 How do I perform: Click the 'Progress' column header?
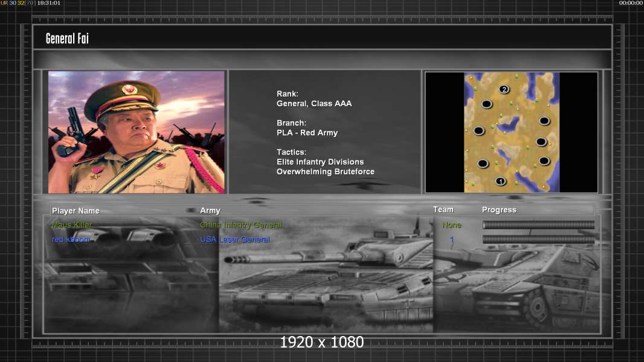(499, 210)
